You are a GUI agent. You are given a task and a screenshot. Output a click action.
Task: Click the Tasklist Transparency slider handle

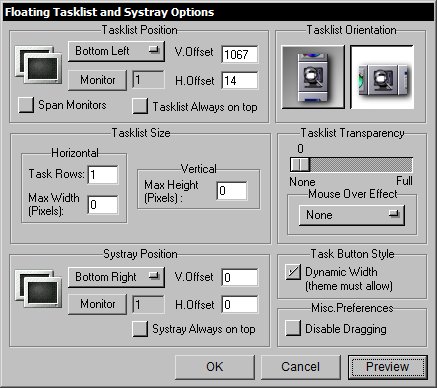300,165
